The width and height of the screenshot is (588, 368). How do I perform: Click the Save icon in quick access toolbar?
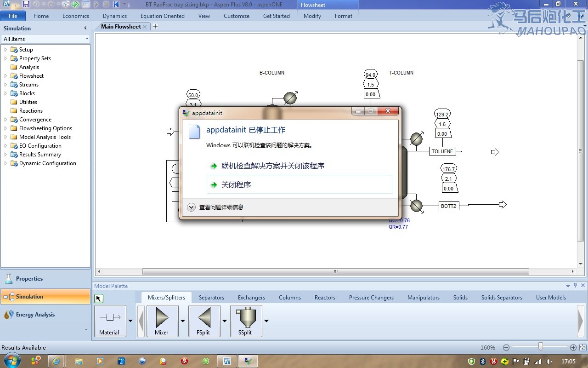(26, 4)
